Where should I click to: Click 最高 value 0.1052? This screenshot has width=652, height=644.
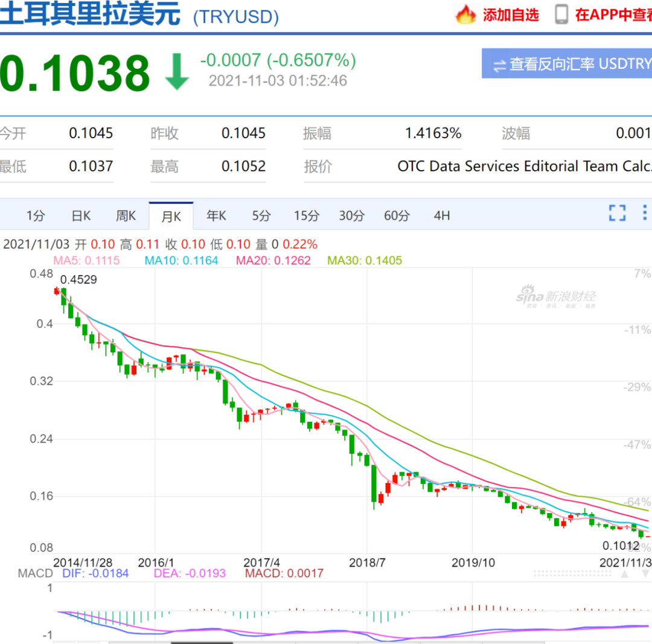click(243, 167)
